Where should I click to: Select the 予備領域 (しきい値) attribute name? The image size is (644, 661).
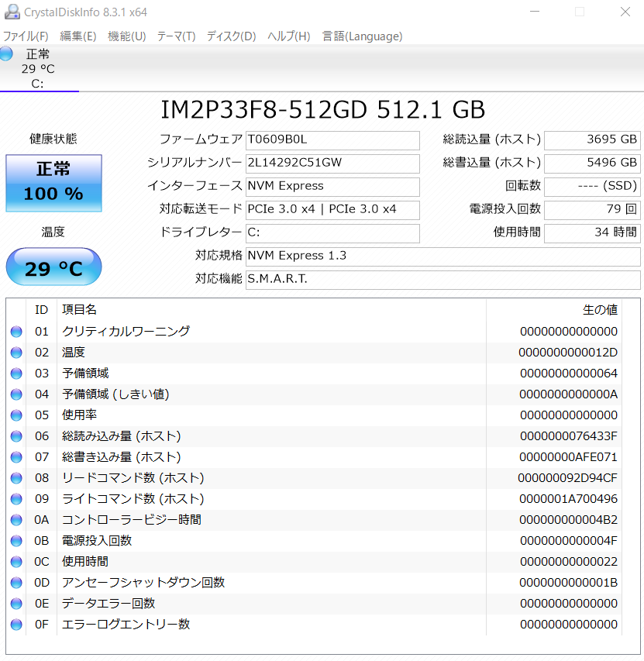pyautogui.click(x=115, y=394)
